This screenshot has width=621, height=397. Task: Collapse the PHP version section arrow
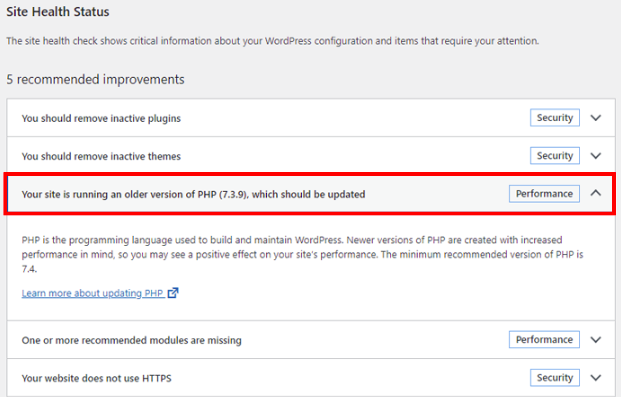coord(596,193)
